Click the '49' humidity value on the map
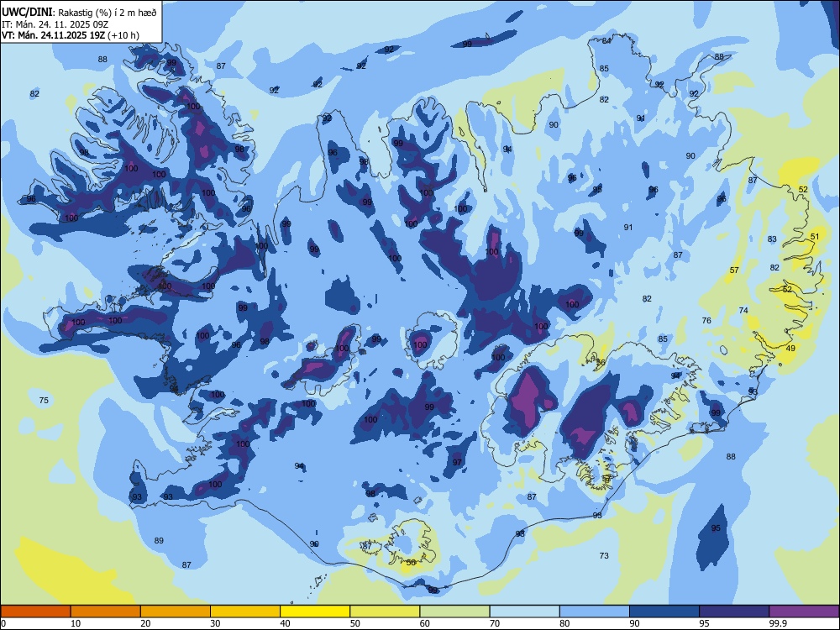840x630 pixels. 790,349
